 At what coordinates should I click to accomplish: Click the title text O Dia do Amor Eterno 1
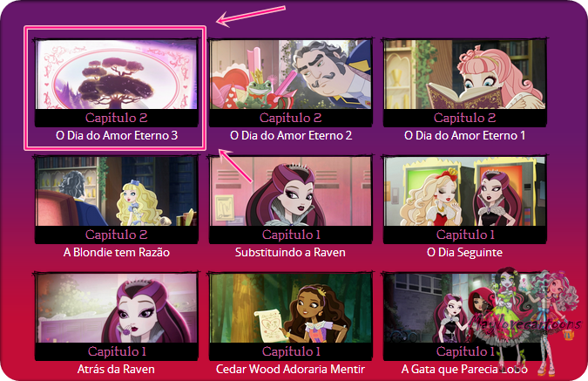coord(464,135)
